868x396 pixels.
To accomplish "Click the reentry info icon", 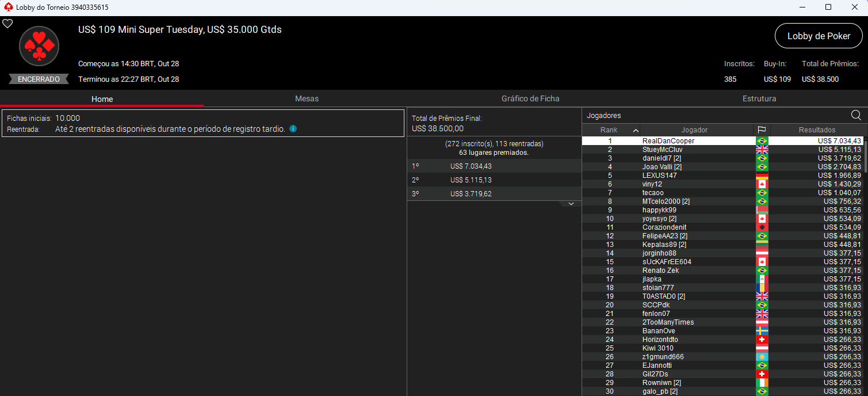I will [293, 129].
